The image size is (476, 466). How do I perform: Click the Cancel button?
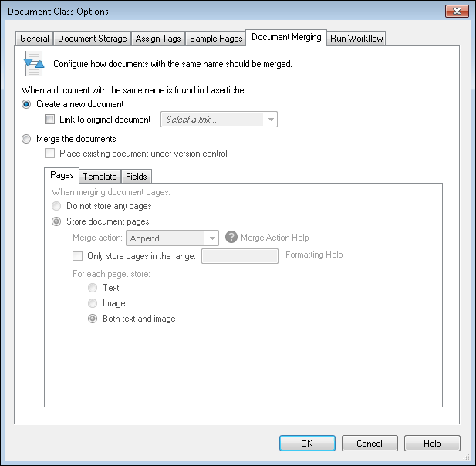(x=370, y=443)
